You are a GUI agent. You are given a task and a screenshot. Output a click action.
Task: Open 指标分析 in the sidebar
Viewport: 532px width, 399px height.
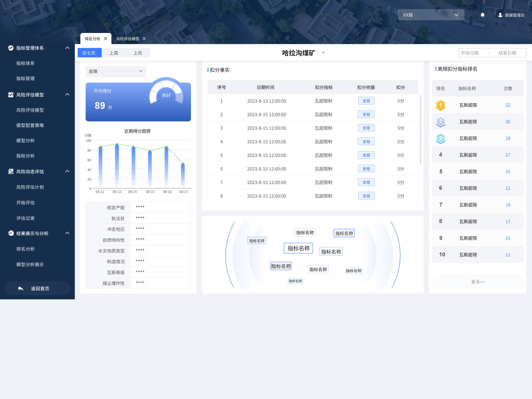26,156
